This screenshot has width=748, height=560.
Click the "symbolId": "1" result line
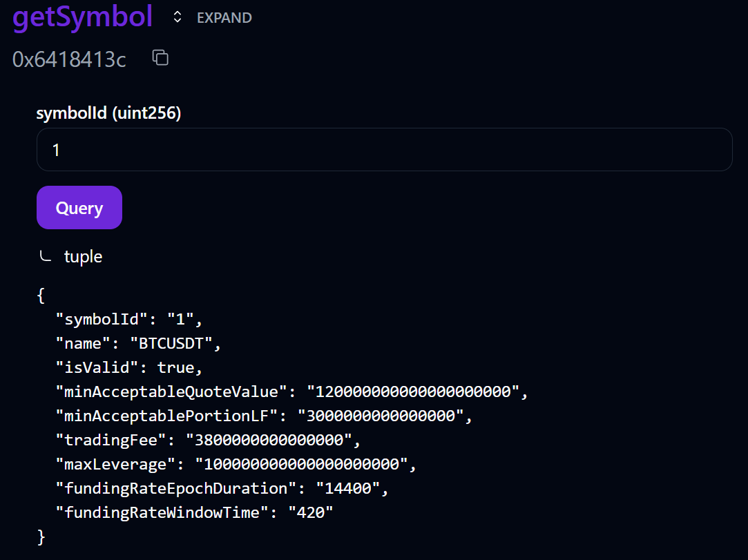pos(129,320)
